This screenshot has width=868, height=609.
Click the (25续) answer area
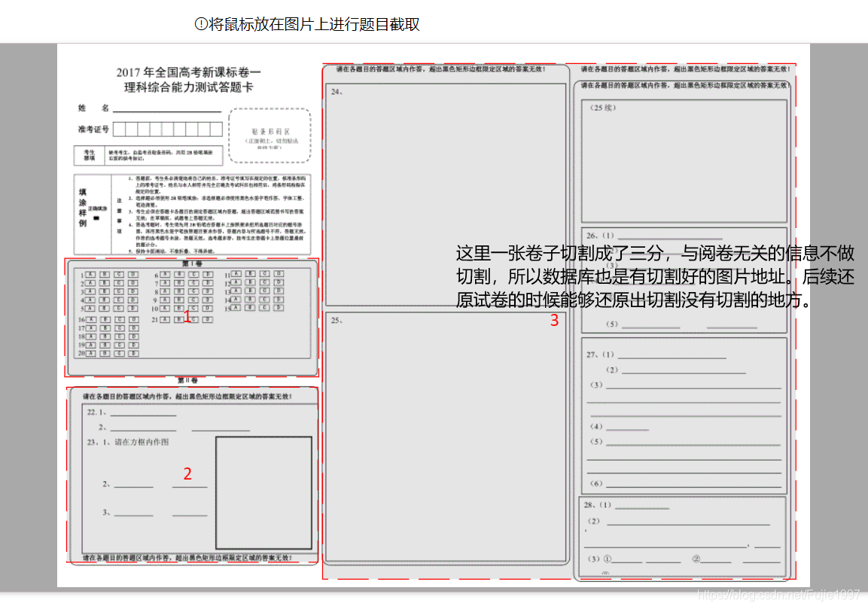(684, 161)
